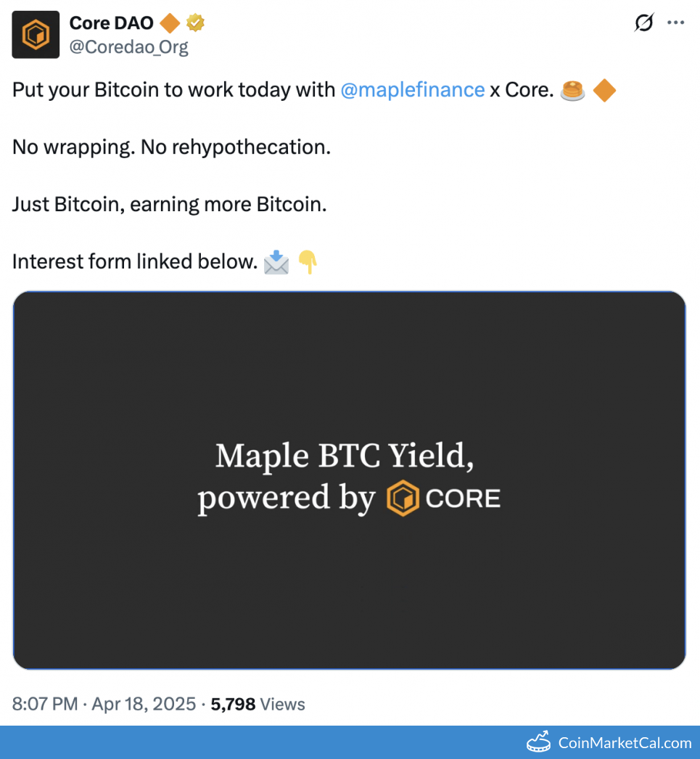Click the pointing-down hand emoji

click(308, 262)
